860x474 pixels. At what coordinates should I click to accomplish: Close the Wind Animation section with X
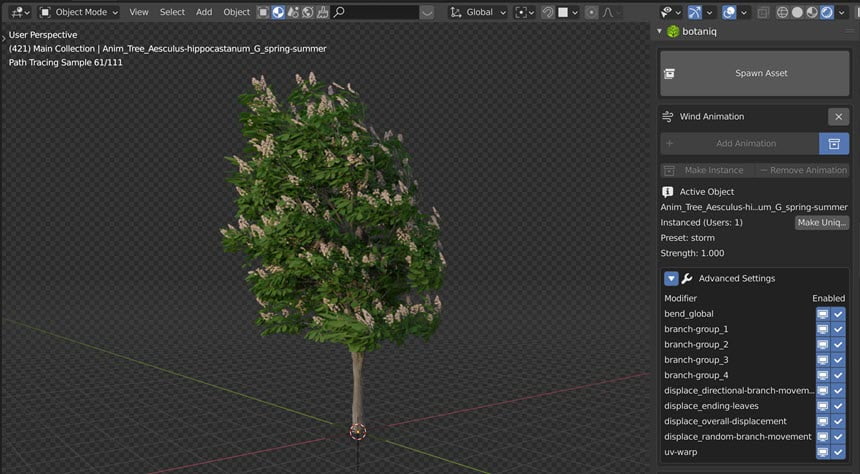(839, 116)
